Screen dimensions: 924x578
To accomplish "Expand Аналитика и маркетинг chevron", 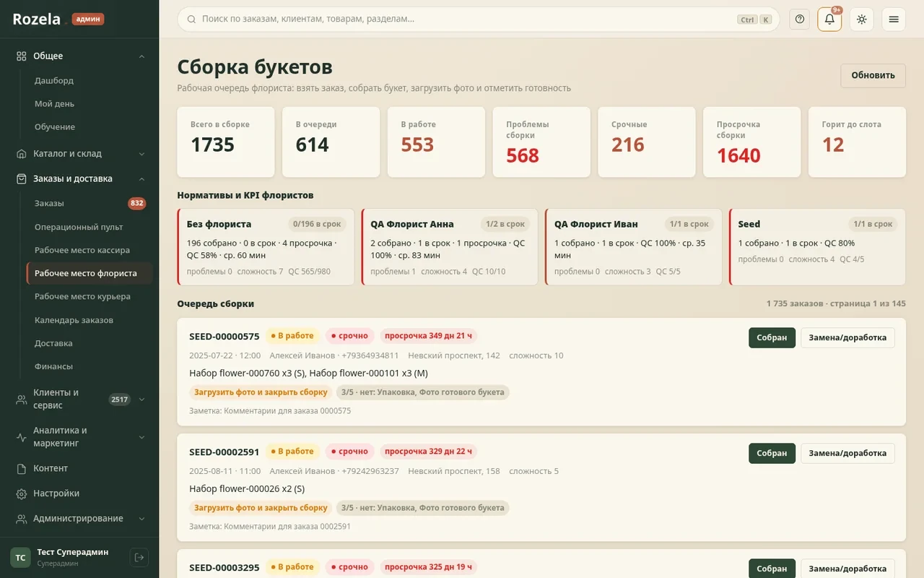I will tap(141, 437).
